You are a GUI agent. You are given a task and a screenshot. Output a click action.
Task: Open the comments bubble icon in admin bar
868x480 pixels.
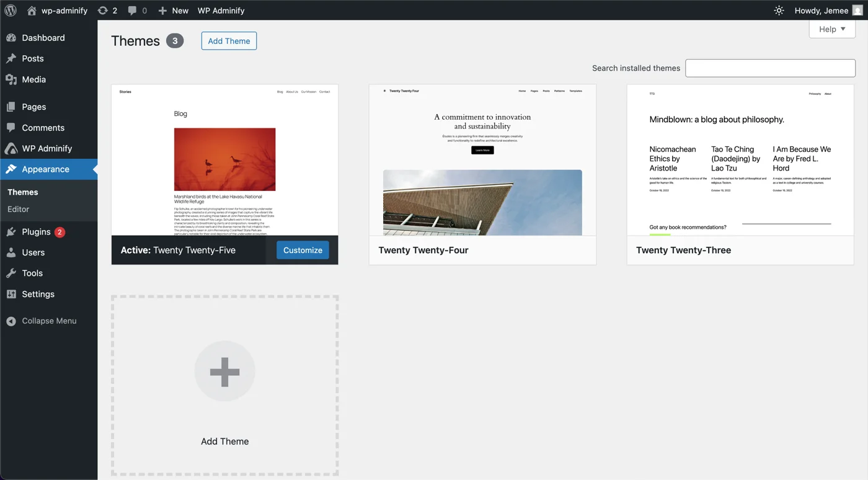point(132,11)
